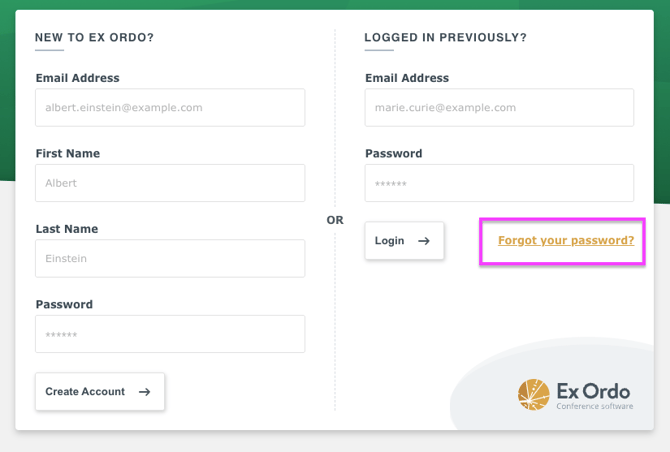The image size is (670, 452).
Task: Focus the login Password field
Action: click(x=499, y=183)
